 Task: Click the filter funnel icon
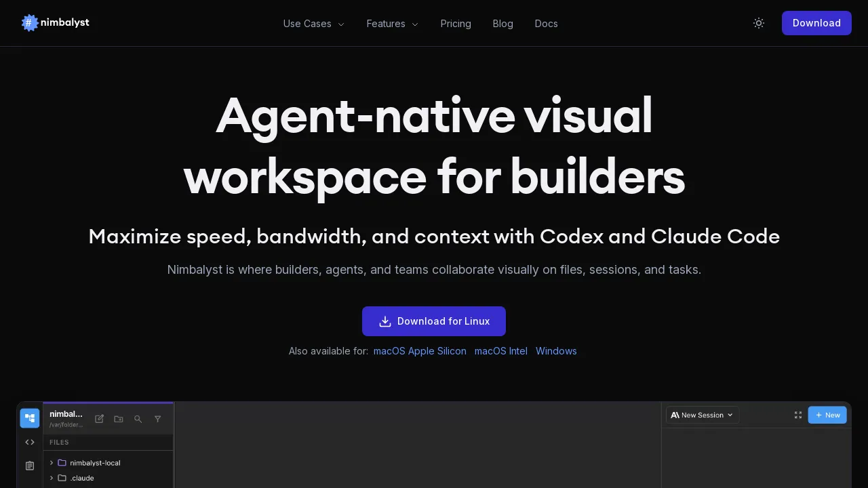pos(158,419)
